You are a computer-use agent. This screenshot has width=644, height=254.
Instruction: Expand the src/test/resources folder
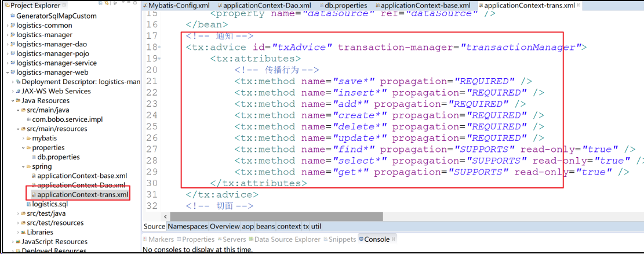coord(18,223)
